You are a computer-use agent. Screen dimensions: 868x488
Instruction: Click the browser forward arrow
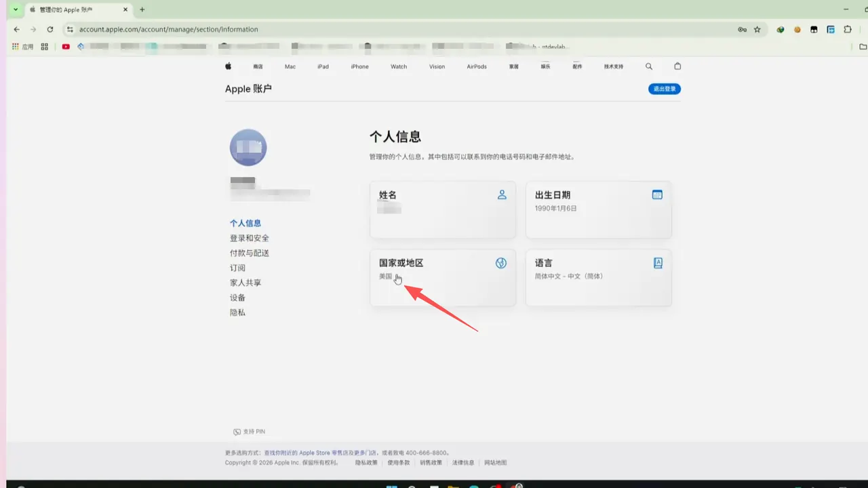[33, 30]
